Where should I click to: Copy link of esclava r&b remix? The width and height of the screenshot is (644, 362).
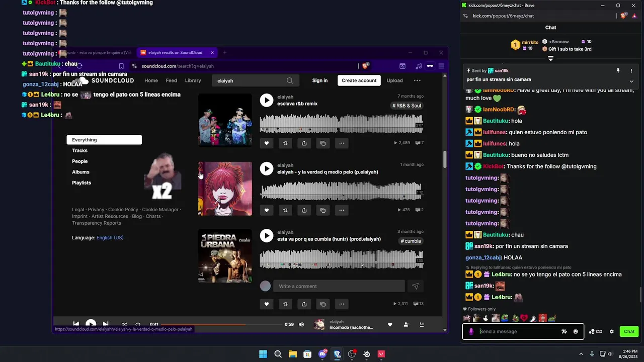[323, 143]
